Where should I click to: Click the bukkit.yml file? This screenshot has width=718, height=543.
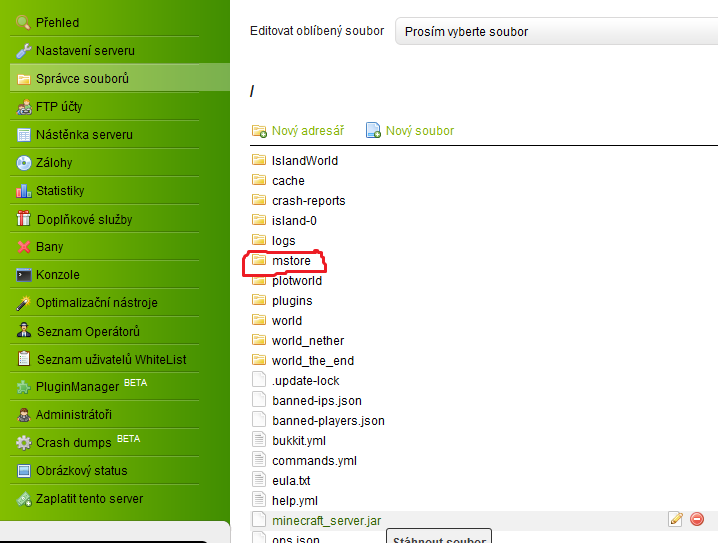[299, 441]
